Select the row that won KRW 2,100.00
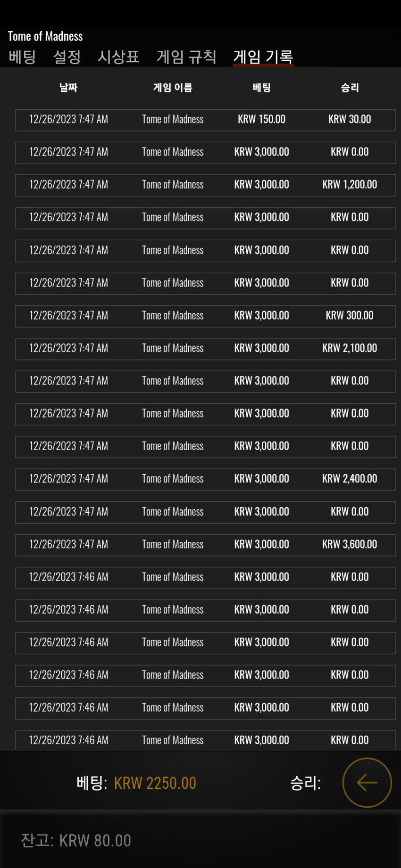401x868 pixels. tap(205, 348)
